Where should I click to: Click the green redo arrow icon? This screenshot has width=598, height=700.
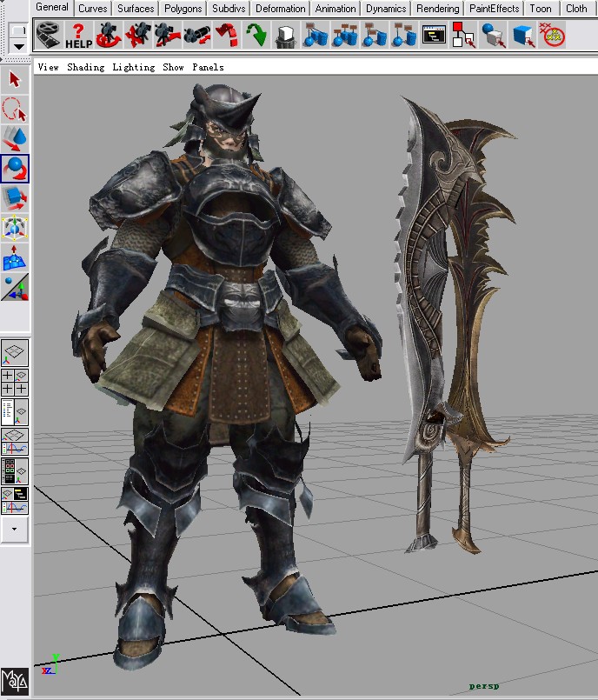pos(256,35)
